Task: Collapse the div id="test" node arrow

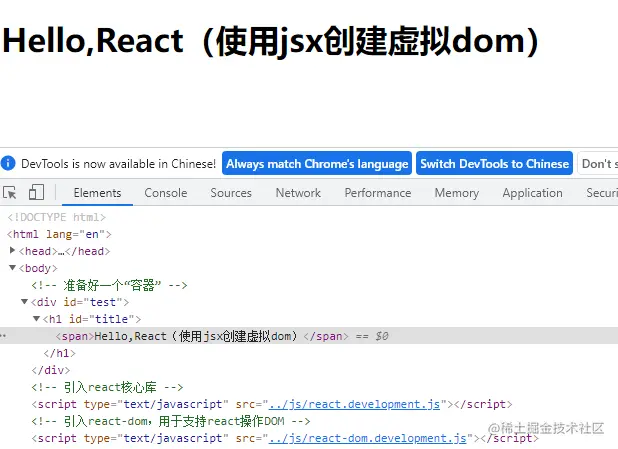Action: coord(24,302)
